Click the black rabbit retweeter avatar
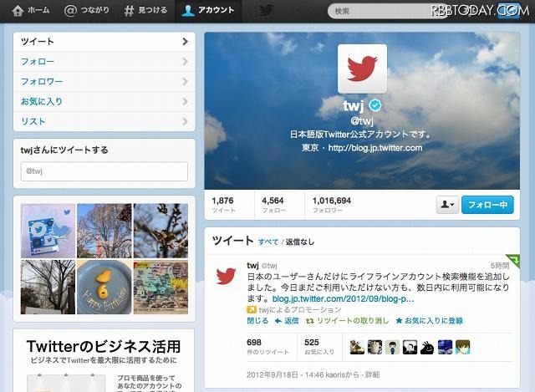The image size is (535, 392). pyautogui.click(x=427, y=348)
